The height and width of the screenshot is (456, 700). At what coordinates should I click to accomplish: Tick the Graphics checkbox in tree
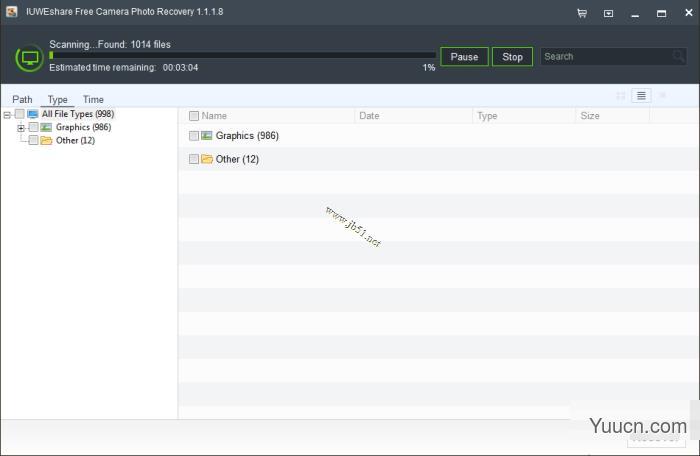(34, 127)
